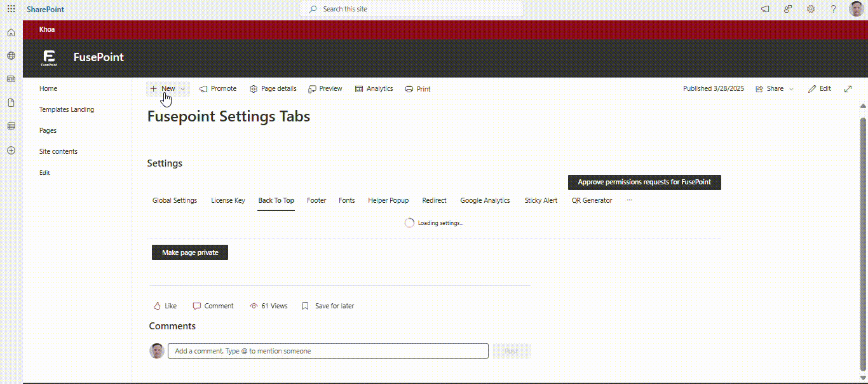Viewport: 868px width, 384px height.
Task: Open My sites globe icon
Action: click(x=11, y=56)
